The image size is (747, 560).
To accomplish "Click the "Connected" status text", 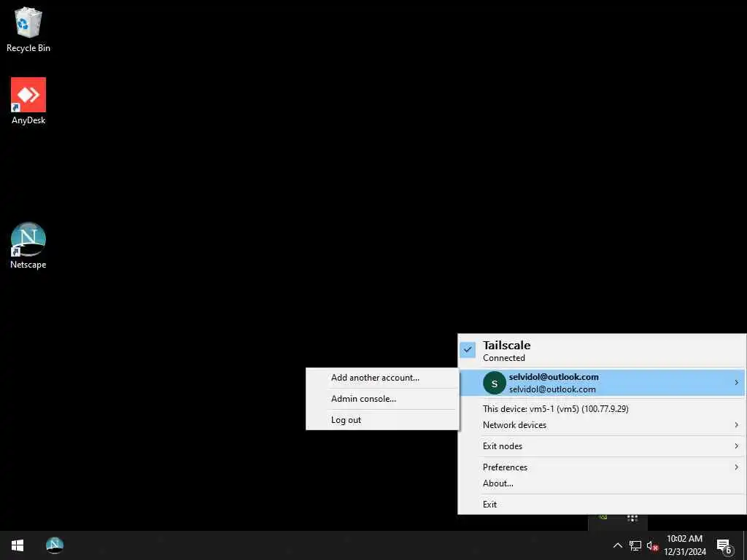I will tap(503, 358).
